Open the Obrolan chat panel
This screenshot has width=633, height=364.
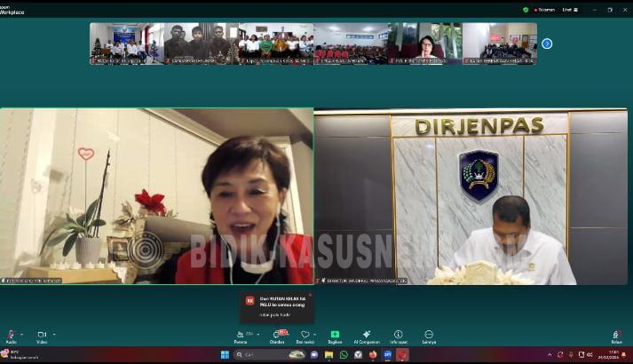pyautogui.click(x=276, y=336)
